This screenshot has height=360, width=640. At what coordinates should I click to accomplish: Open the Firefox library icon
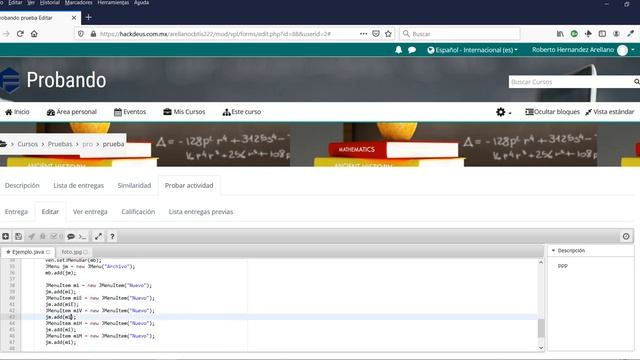[560, 34]
